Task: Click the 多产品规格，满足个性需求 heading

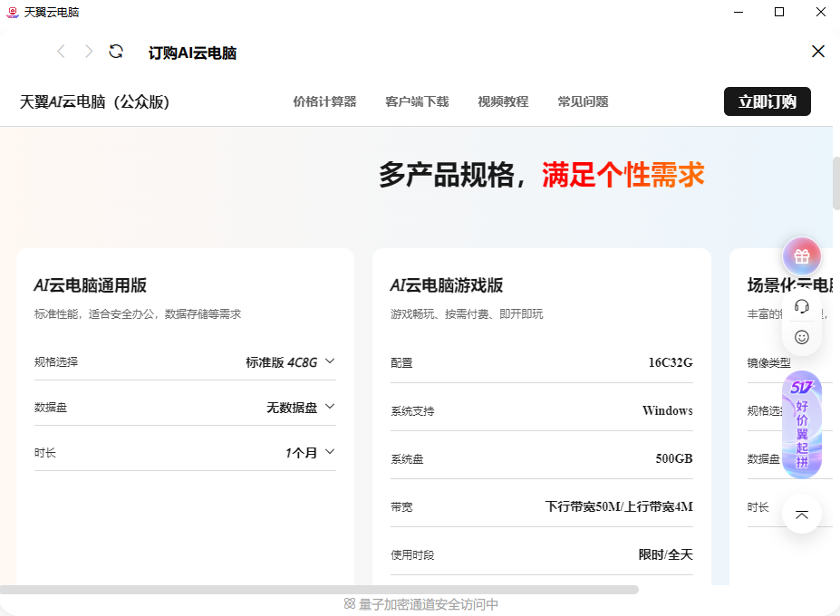Action: click(x=542, y=175)
